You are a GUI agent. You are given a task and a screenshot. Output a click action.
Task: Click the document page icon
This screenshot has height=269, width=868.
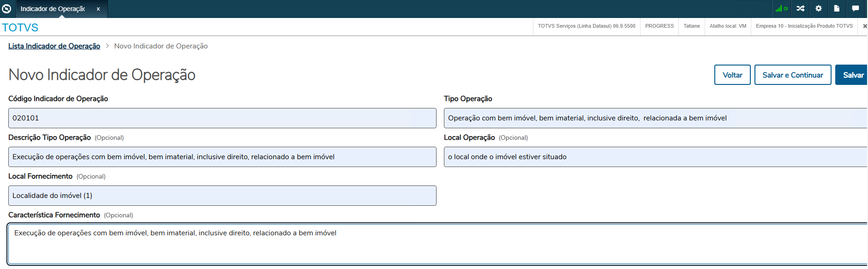[837, 9]
